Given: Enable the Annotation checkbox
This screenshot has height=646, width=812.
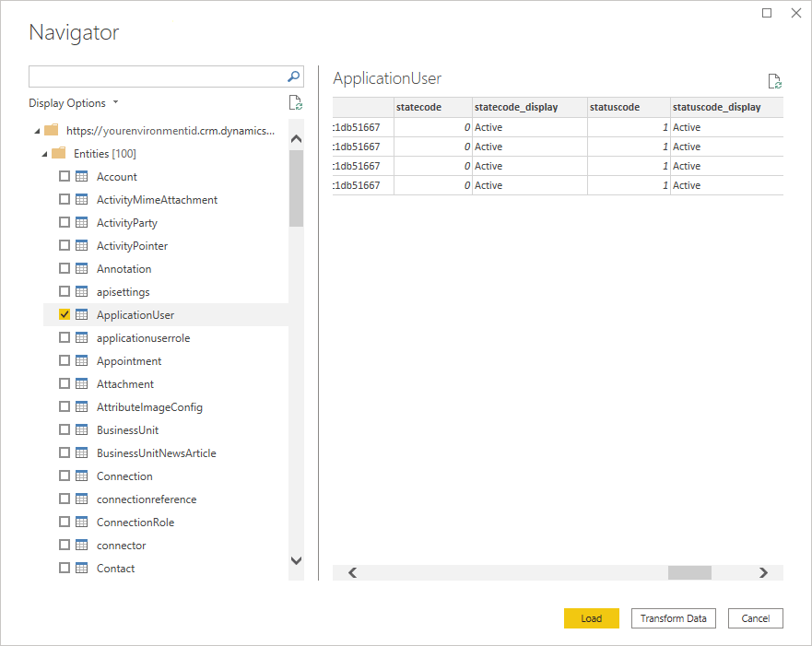Looking at the screenshot, I should click(65, 268).
